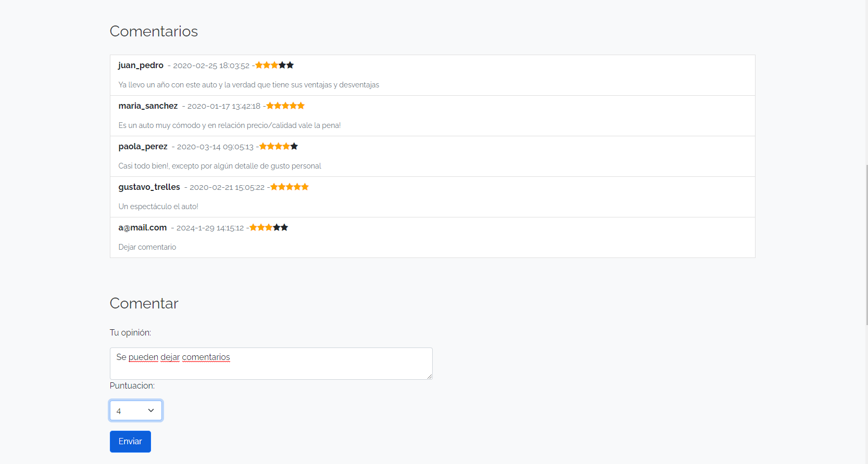Click the a@mail.com username
The image size is (868, 464).
142,227
